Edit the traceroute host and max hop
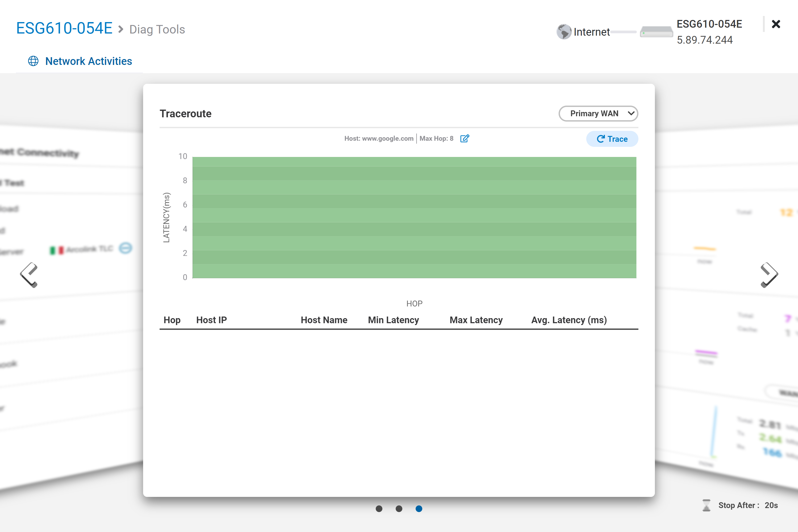The width and height of the screenshot is (798, 532). point(464,138)
